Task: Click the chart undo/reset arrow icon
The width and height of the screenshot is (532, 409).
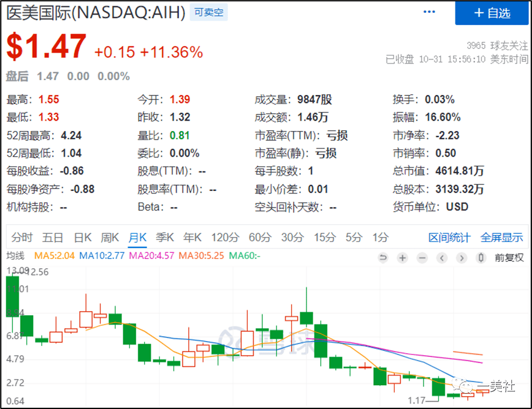Action: [384, 258]
